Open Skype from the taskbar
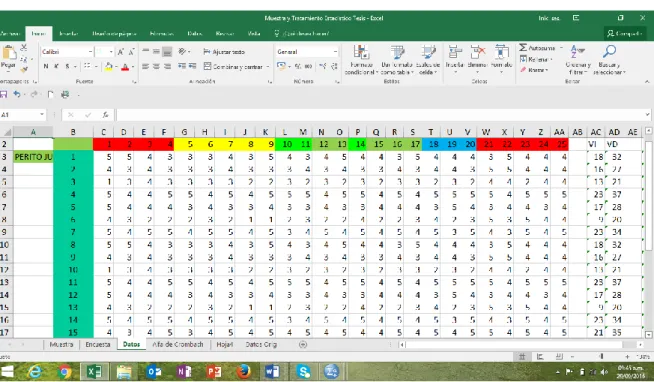 coord(303,372)
